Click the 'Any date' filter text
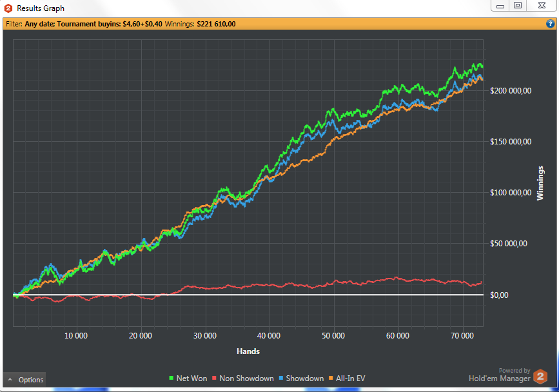The image size is (559, 392). [x=39, y=24]
